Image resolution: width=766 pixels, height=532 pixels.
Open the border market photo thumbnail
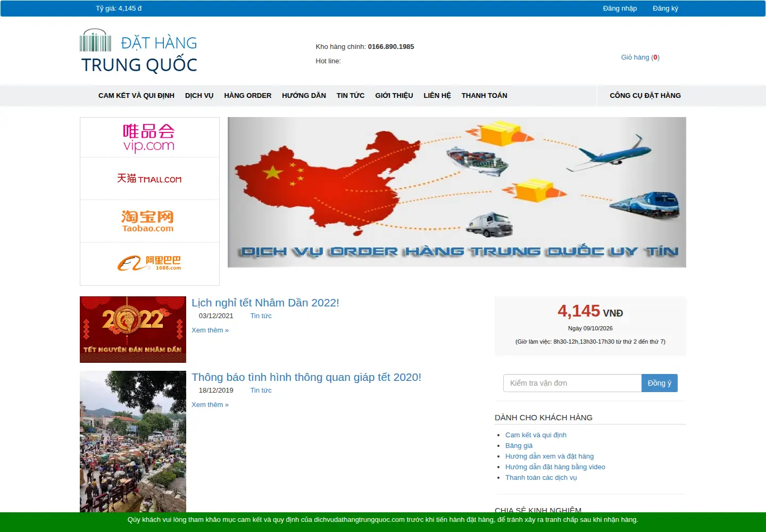tap(133, 442)
